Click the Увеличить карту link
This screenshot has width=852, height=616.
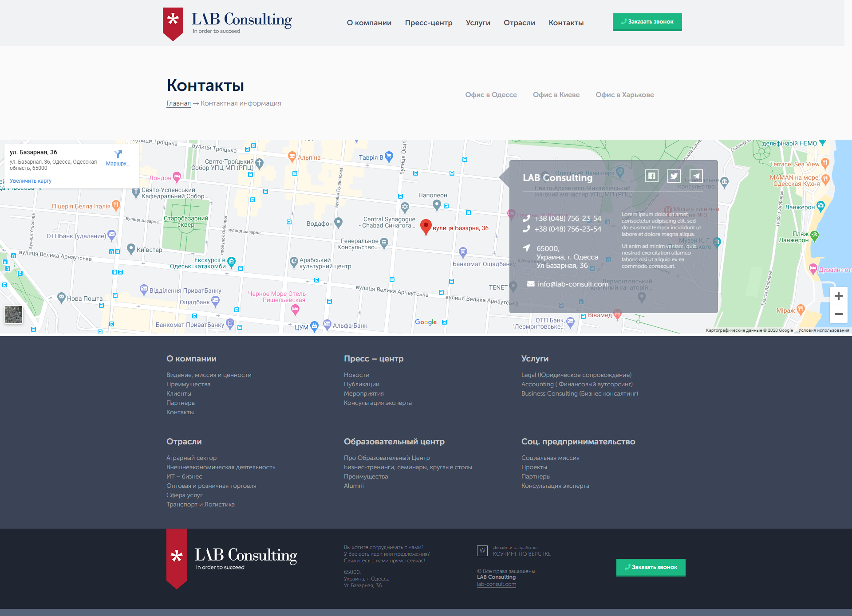31,181
